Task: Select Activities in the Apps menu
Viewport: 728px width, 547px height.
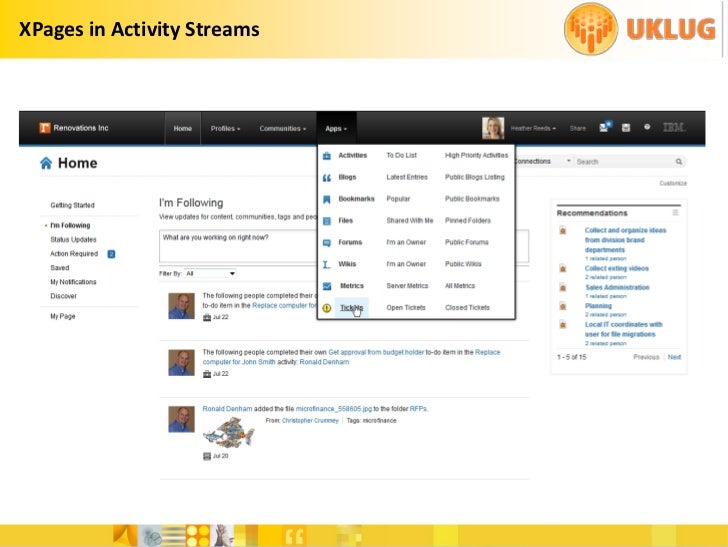Action: click(x=352, y=156)
